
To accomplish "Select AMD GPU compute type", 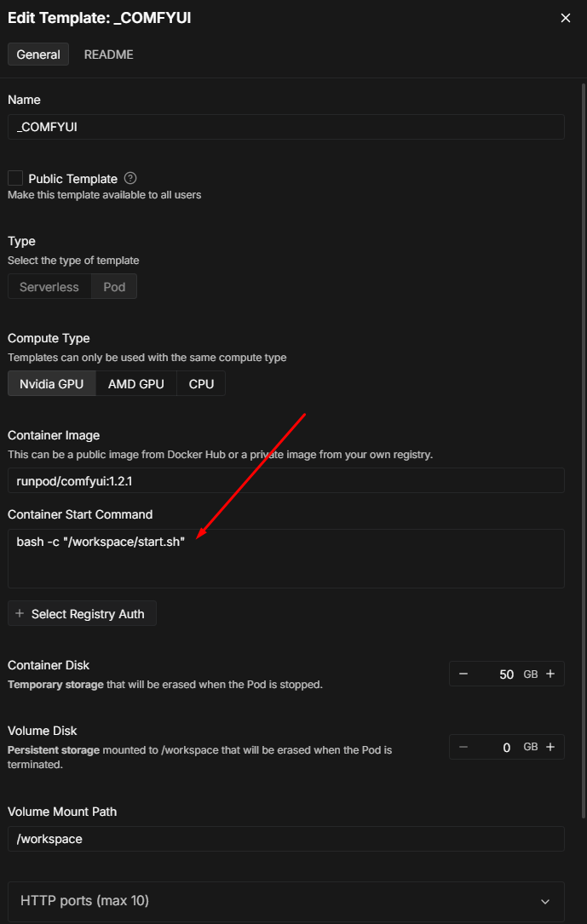I will pos(135,383).
